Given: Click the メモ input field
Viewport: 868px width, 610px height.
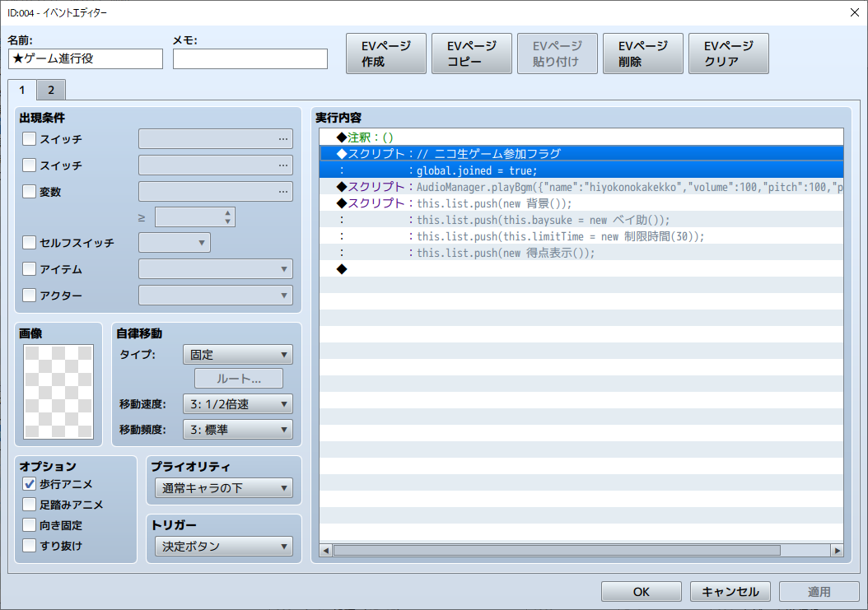Looking at the screenshot, I should pos(250,58).
